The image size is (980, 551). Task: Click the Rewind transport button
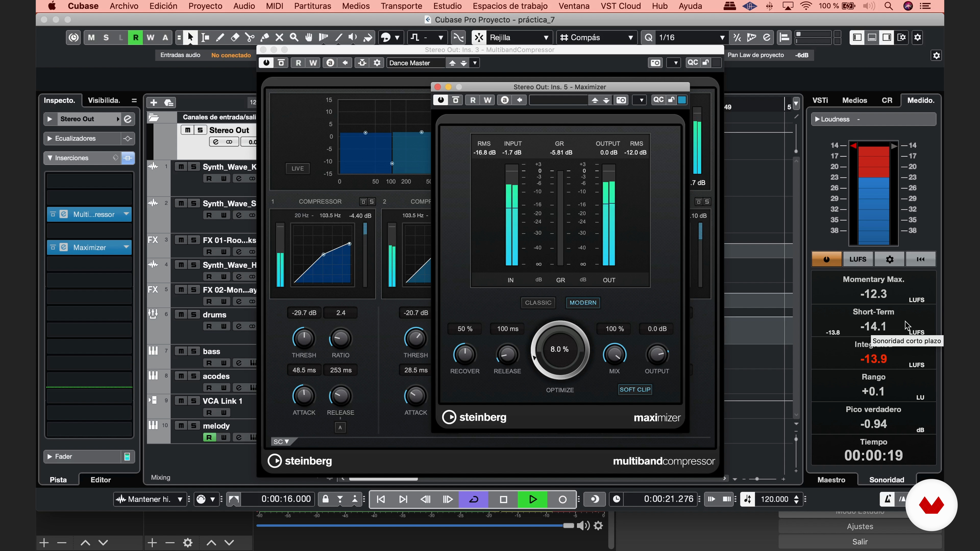point(426,499)
